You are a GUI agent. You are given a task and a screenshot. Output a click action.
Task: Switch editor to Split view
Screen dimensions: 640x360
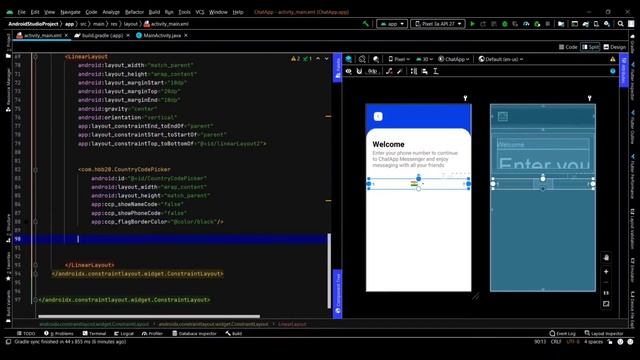click(x=591, y=47)
